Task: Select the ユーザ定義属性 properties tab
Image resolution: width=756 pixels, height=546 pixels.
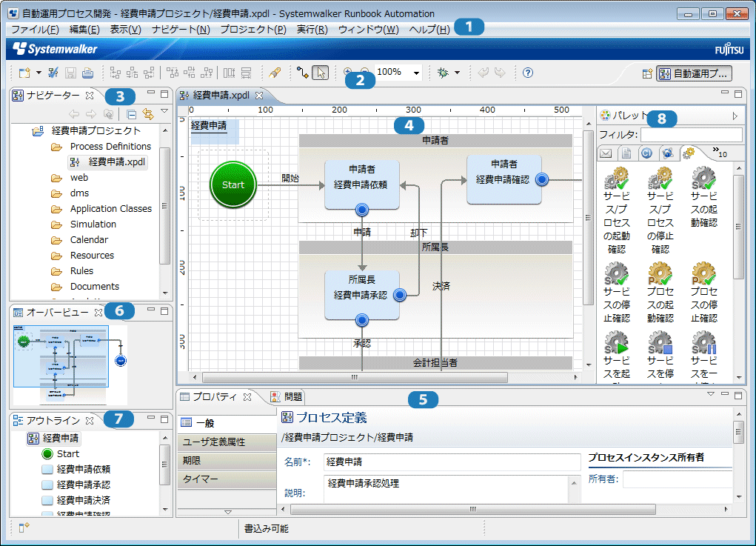Action: click(x=227, y=442)
